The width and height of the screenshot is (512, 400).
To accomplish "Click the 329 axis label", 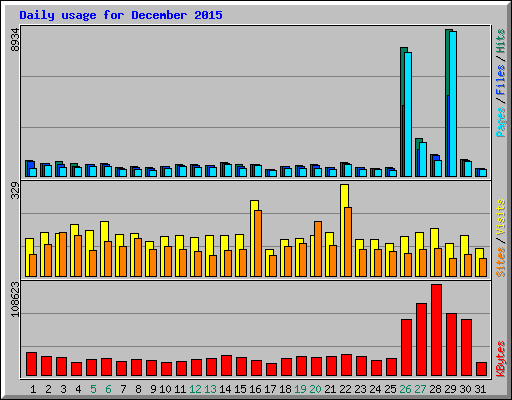I will [15, 190].
